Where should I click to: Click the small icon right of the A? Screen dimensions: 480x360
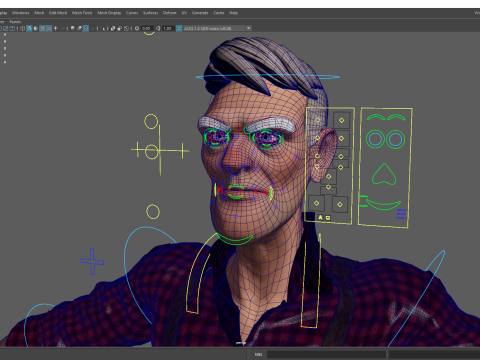tap(328, 218)
